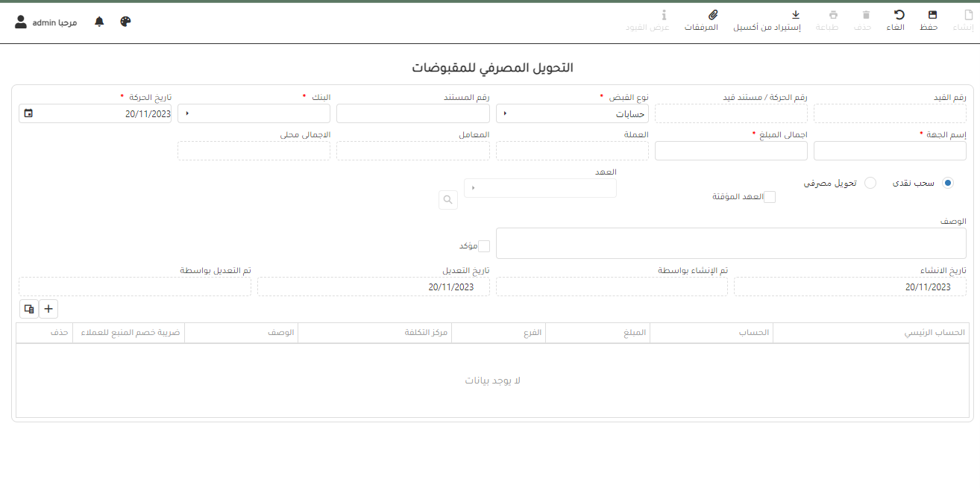980x488 pixels.
Task: Expand the custody (العهد) dropdown
Action: (x=540, y=188)
